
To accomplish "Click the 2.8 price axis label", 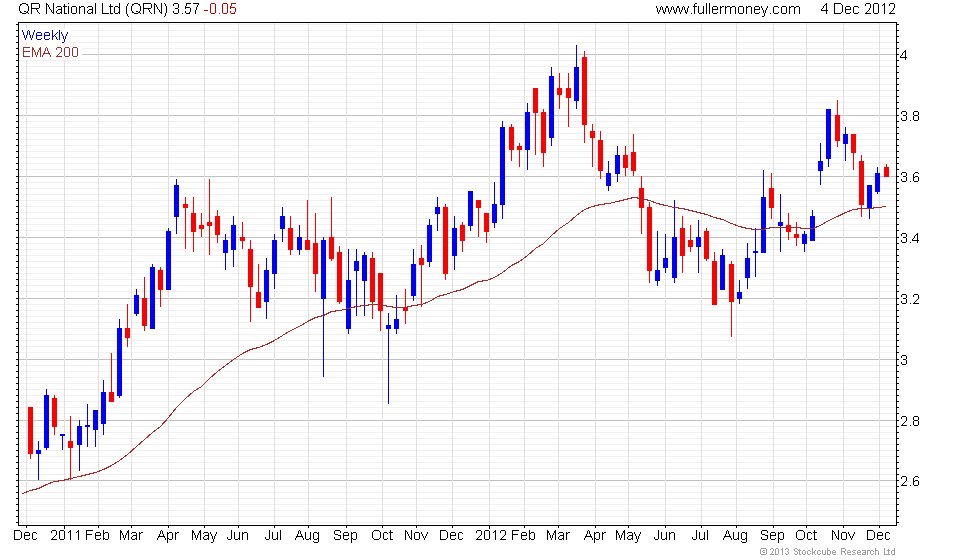I will (x=909, y=421).
